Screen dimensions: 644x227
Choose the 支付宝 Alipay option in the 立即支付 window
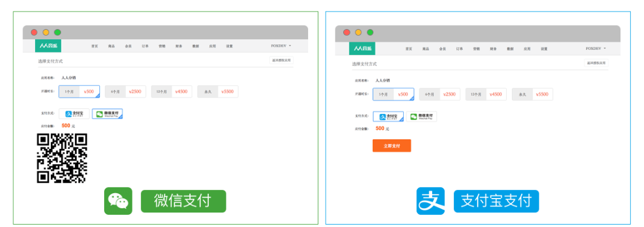(388, 117)
